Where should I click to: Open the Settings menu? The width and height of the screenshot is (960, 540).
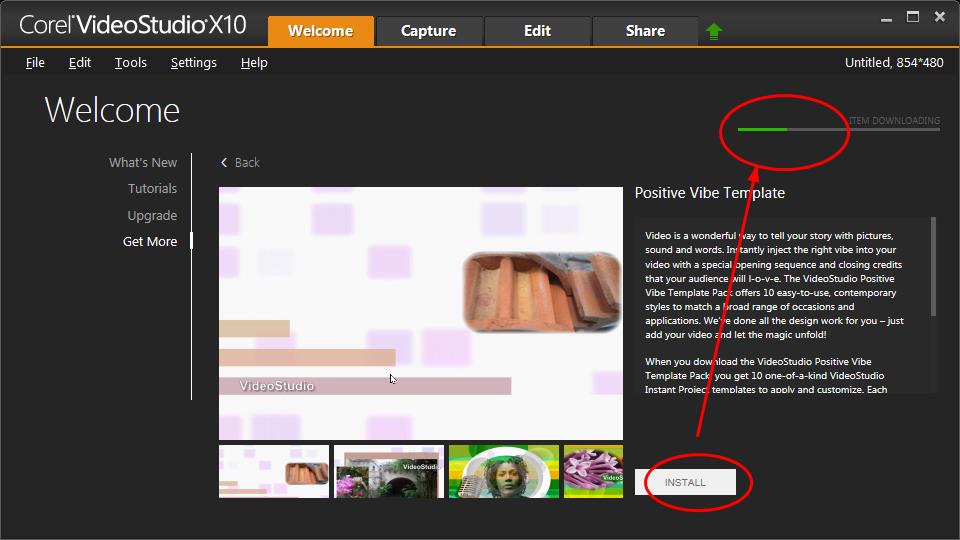(x=193, y=62)
